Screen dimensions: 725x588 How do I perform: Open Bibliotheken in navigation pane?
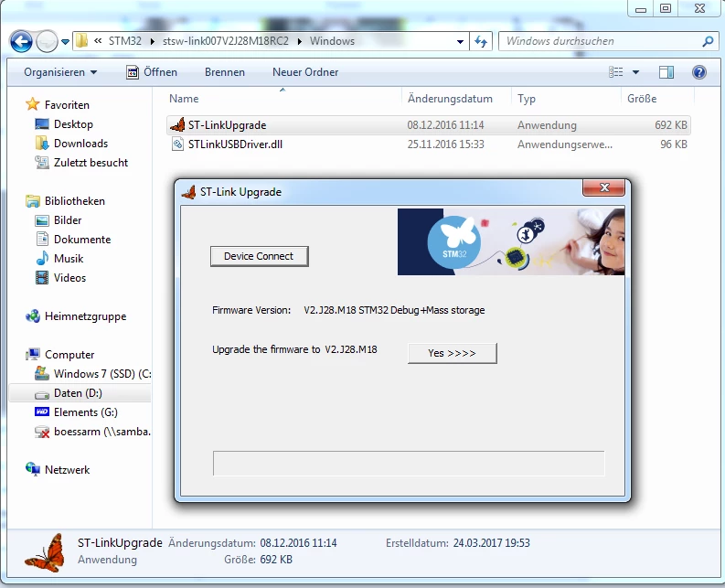(75, 201)
